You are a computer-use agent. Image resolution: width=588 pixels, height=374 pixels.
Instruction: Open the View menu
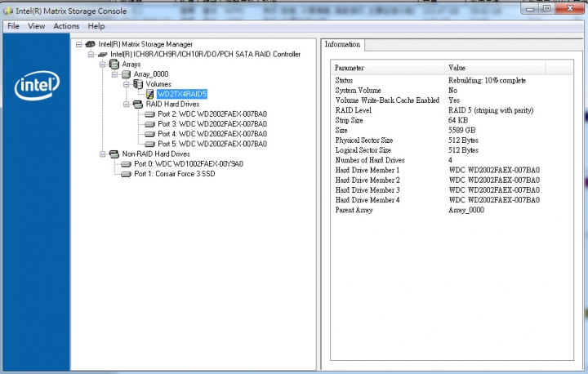coord(37,26)
